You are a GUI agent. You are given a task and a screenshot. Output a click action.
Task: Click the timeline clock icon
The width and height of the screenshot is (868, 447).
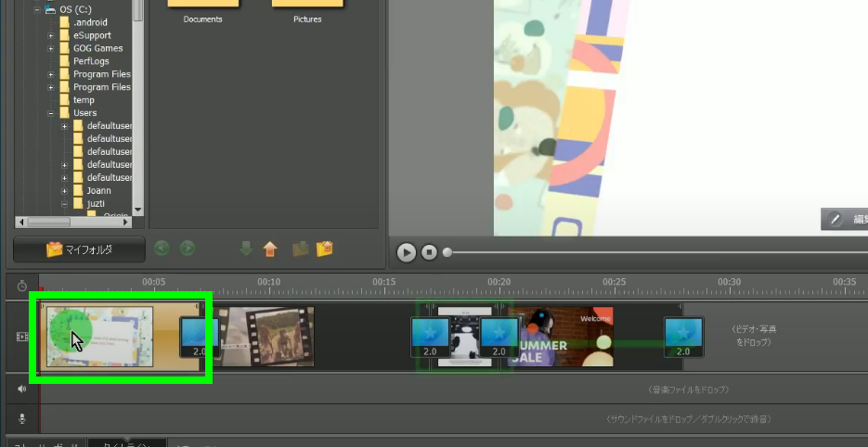coord(22,287)
